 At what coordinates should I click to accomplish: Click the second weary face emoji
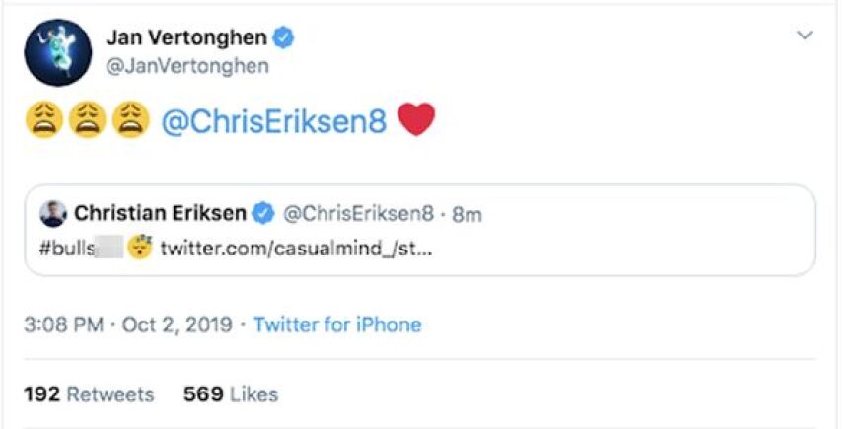(x=88, y=121)
